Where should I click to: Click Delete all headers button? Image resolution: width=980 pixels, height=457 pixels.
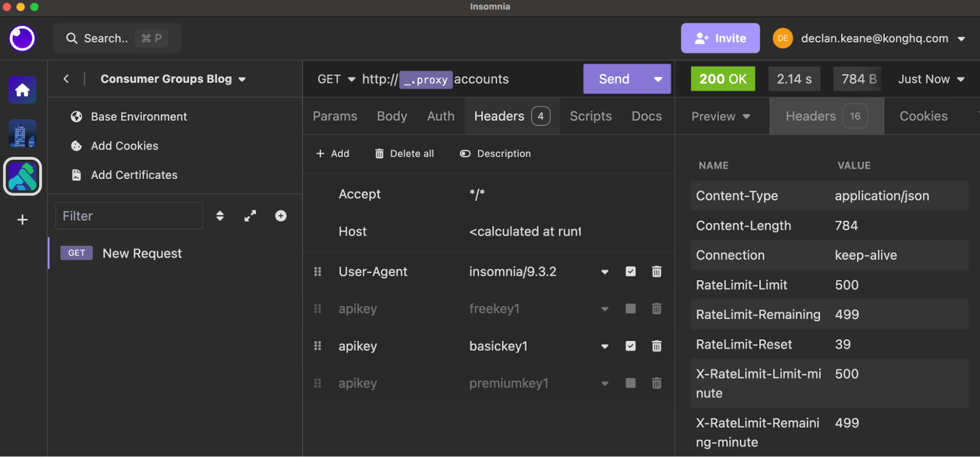(x=404, y=153)
